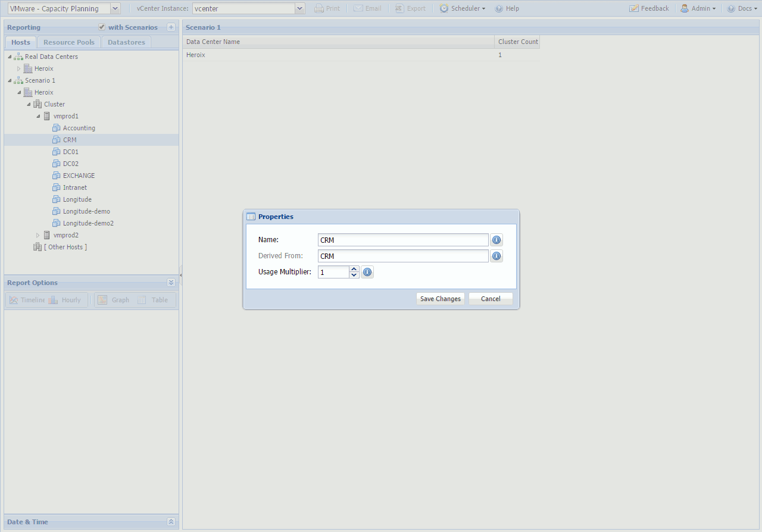This screenshot has width=762, height=532.
Task: Open the Help link
Action: [x=507, y=8]
